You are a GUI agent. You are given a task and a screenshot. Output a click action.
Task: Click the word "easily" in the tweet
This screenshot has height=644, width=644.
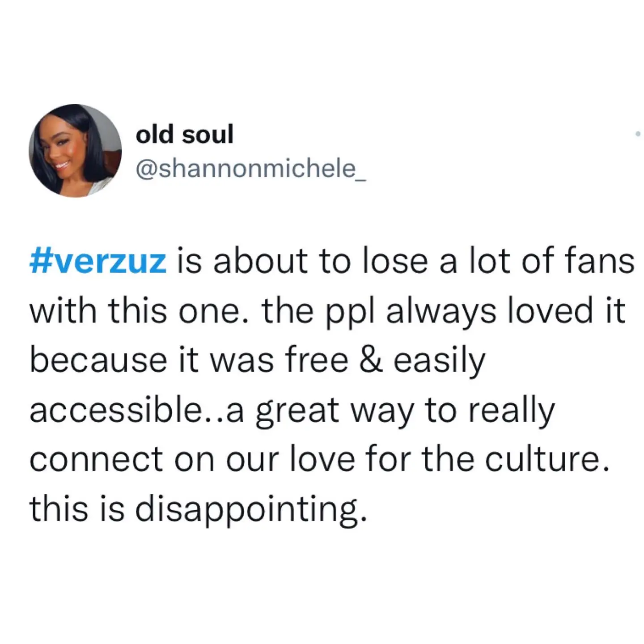pos(439,361)
